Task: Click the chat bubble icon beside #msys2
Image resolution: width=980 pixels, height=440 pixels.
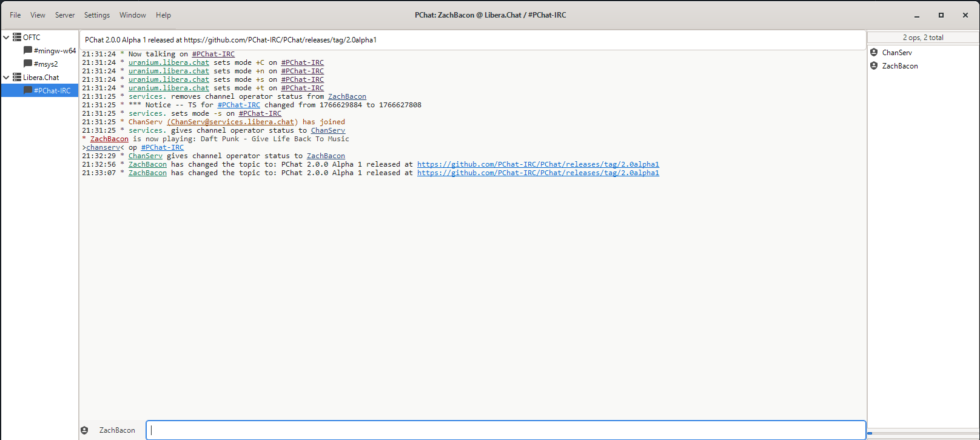Action: pyautogui.click(x=28, y=64)
